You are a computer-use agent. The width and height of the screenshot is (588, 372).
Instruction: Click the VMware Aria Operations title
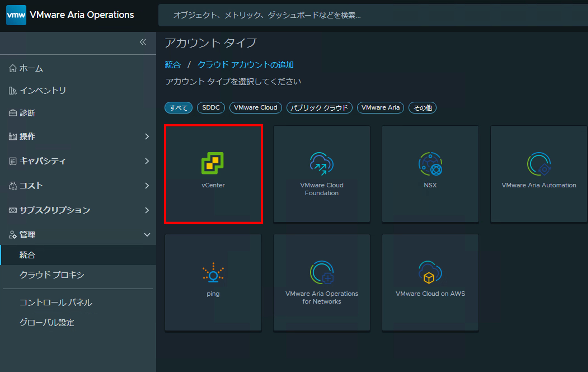tap(82, 15)
